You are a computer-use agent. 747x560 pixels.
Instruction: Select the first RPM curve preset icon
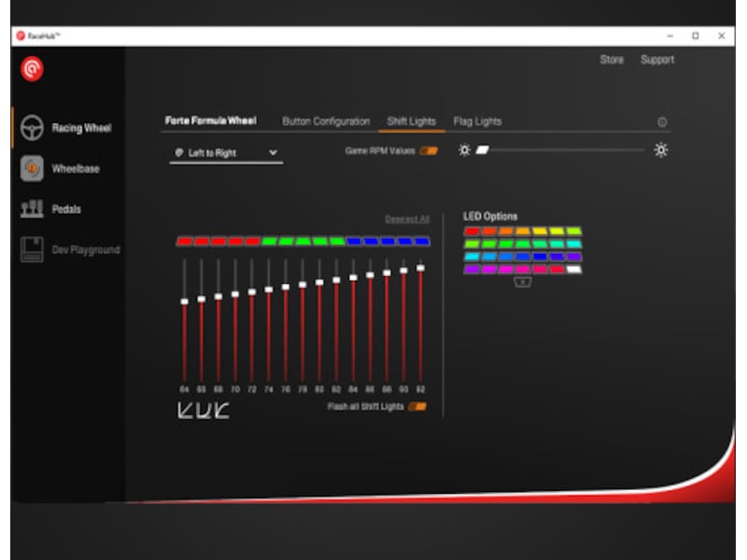click(x=185, y=410)
